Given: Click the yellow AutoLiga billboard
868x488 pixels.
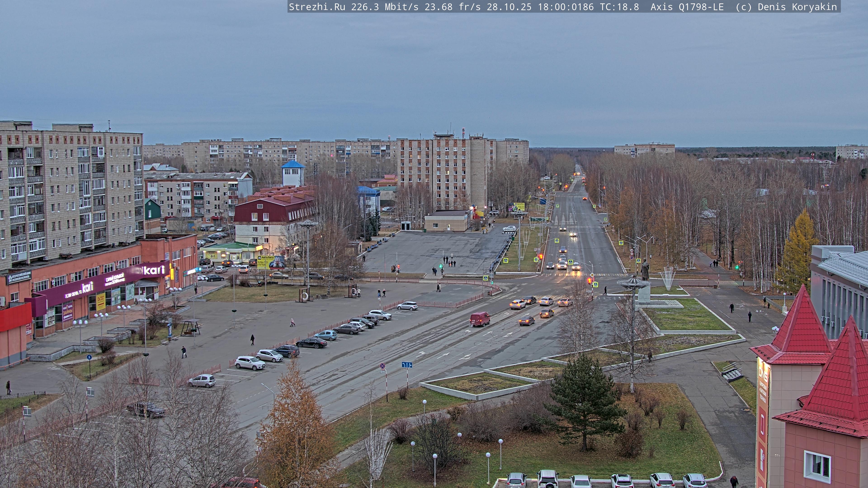Looking at the screenshot, I should click(x=271, y=262).
